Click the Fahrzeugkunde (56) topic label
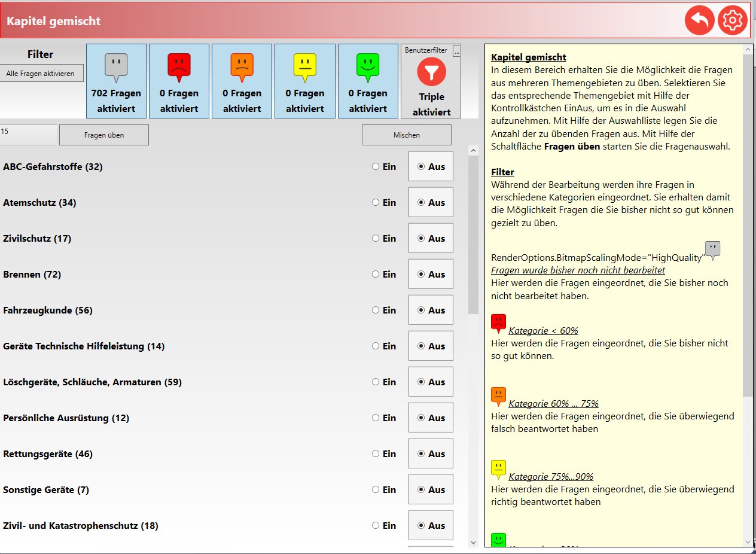 coord(48,311)
